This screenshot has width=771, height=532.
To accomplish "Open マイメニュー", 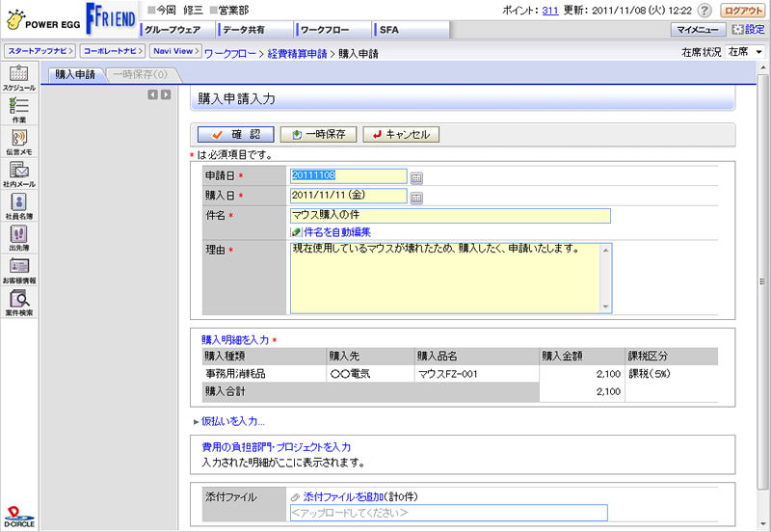I will click(x=698, y=30).
